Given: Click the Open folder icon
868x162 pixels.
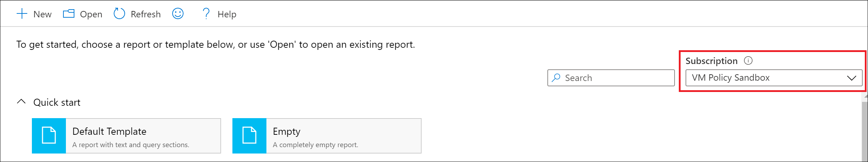Looking at the screenshot, I should [x=69, y=14].
